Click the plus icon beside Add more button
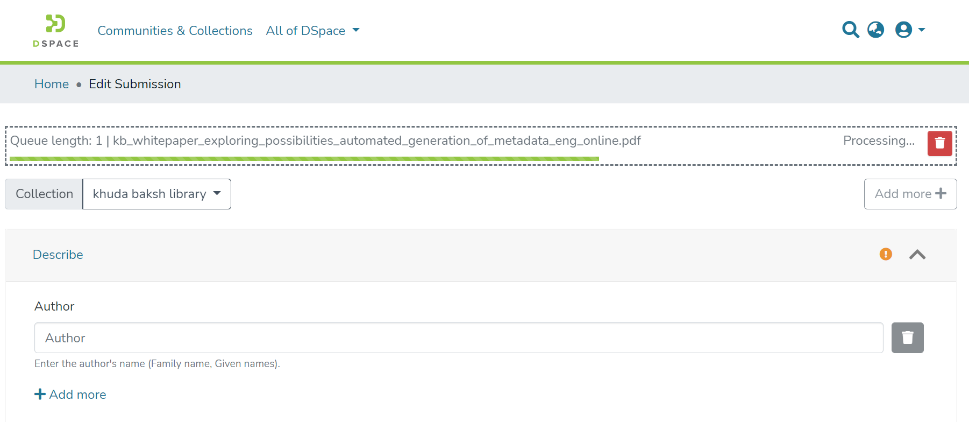The height and width of the screenshot is (422, 969). click(x=940, y=194)
